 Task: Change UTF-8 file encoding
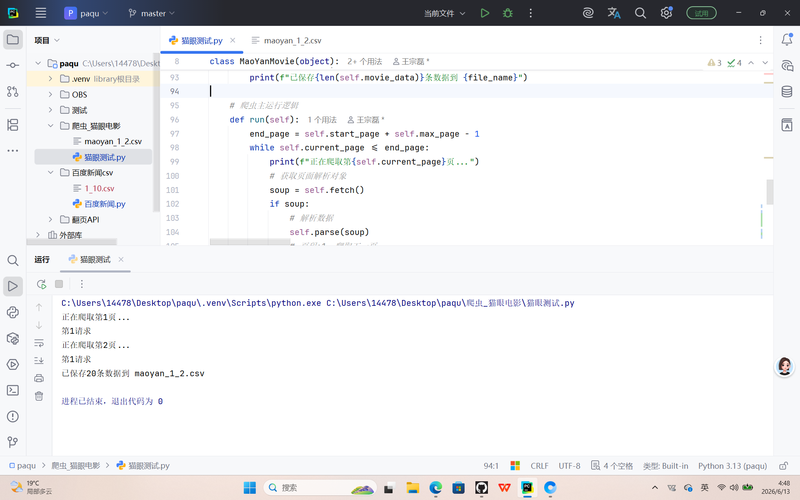click(x=569, y=465)
